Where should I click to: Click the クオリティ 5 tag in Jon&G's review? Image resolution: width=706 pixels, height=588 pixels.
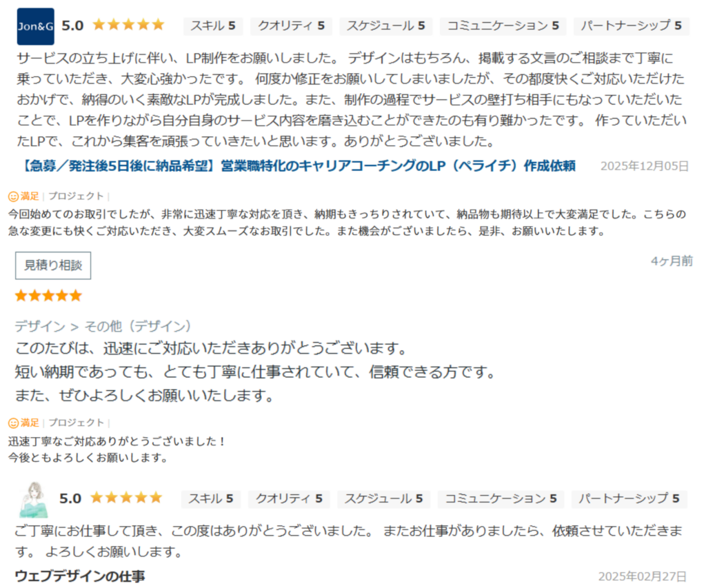coord(291,26)
